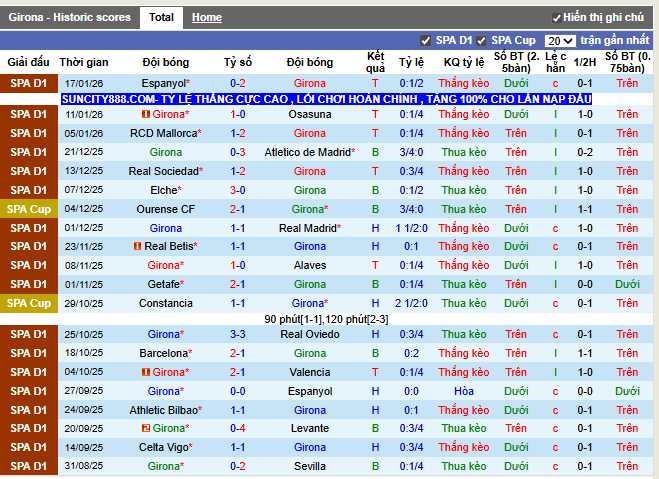The height and width of the screenshot is (479, 659).
Task: Uncheck the SPA D1 filter checkbox
Action: tap(425, 41)
